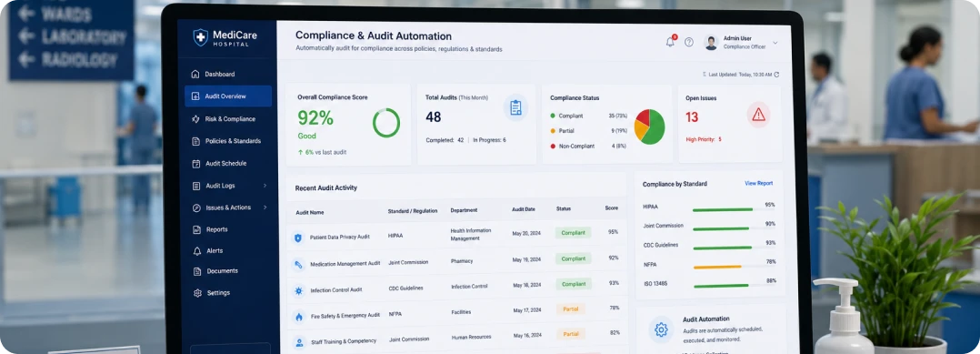Click the Medication Management Audit pill icon
Screen dimensions: 980x354
(x=299, y=265)
